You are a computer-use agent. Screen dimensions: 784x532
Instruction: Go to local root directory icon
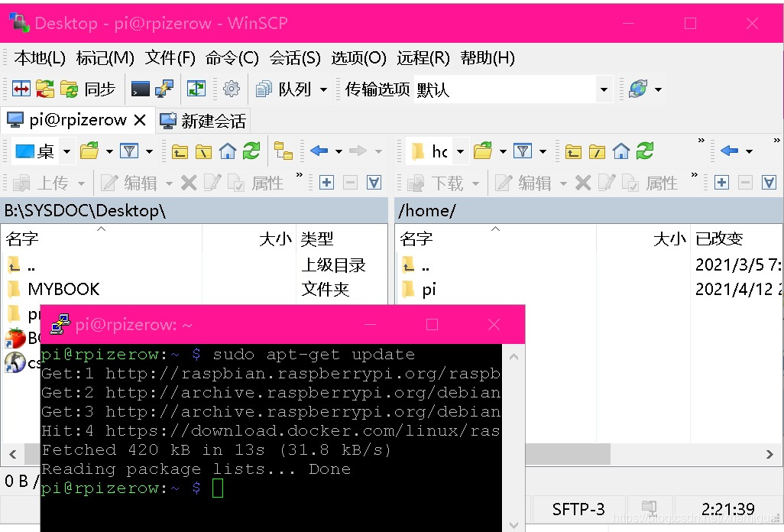(x=203, y=151)
